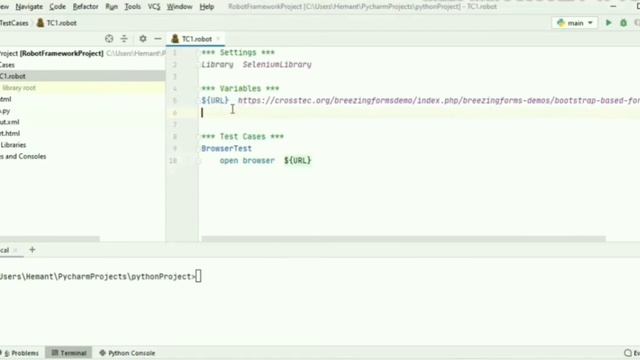This screenshot has height=360, width=640.
Task: Open the Navigate menu
Action: (29, 7)
